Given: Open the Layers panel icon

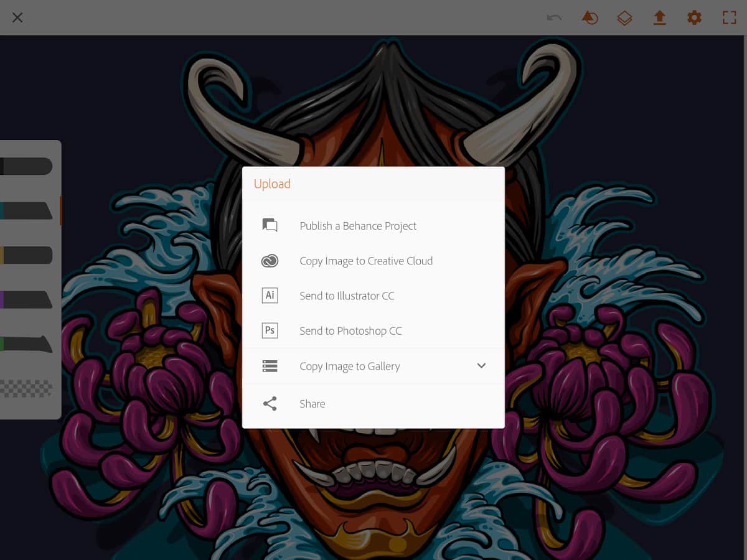Looking at the screenshot, I should coord(624,18).
